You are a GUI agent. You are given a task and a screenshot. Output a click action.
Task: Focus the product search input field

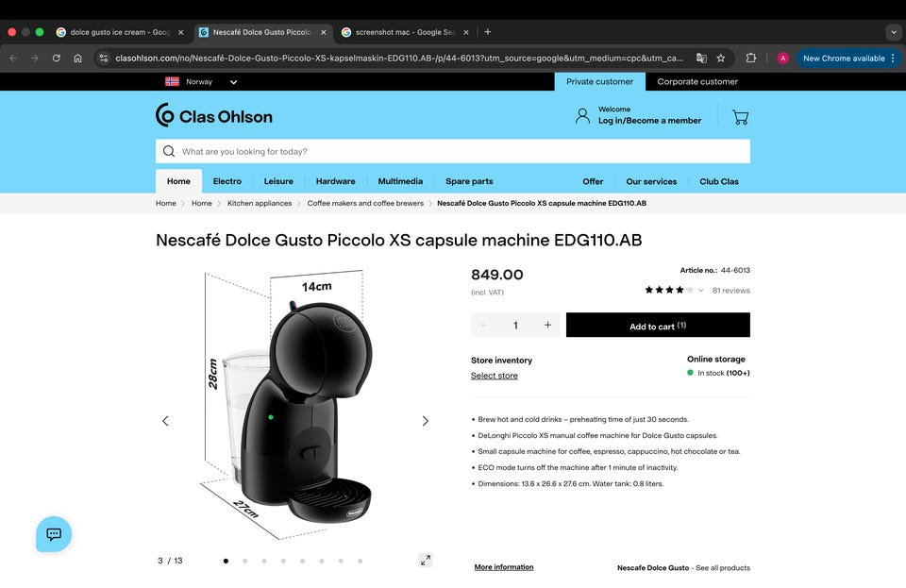[x=453, y=151]
